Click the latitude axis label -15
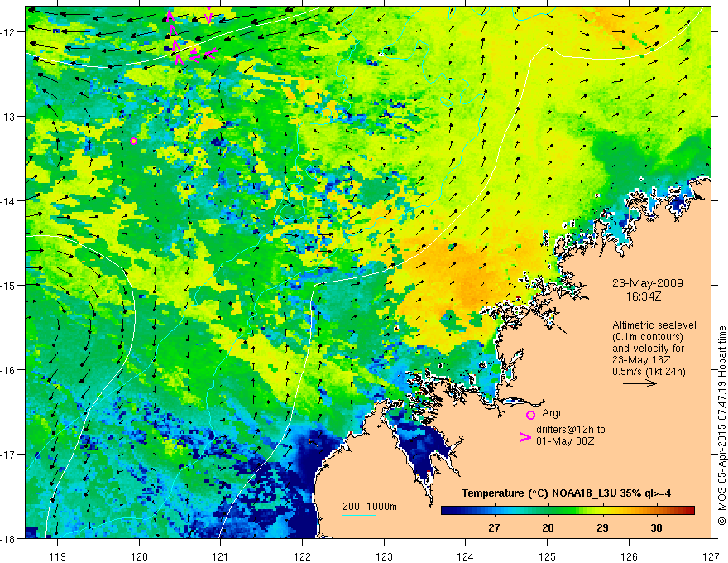 point(8,286)
